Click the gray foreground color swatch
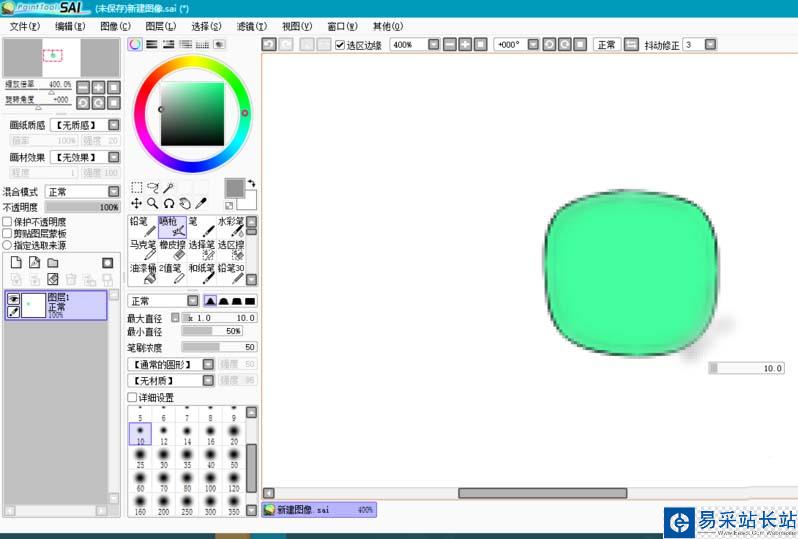The height and width of the screenshot is (539, 798). tap(235, 188)
